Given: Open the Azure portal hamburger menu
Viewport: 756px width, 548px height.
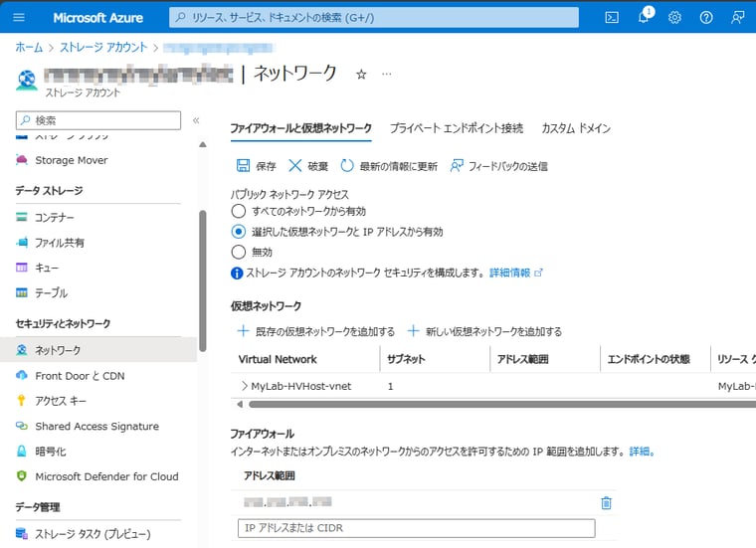Looking at the screenshot, I should [19, 18].
